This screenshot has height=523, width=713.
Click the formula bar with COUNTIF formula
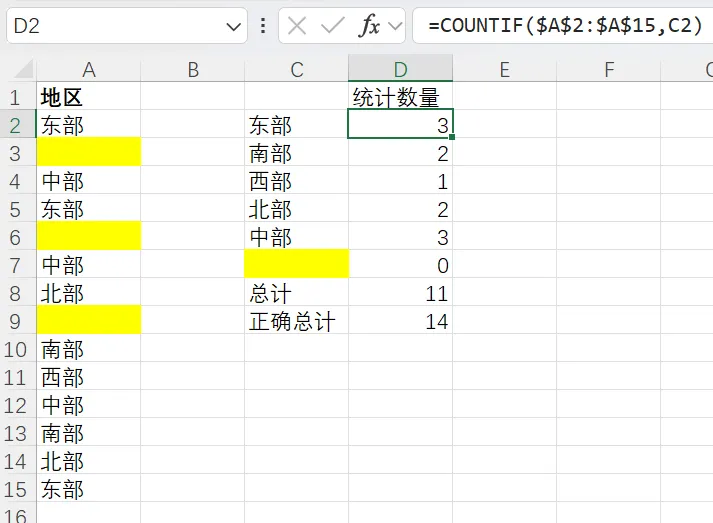(x=562, y=25)
